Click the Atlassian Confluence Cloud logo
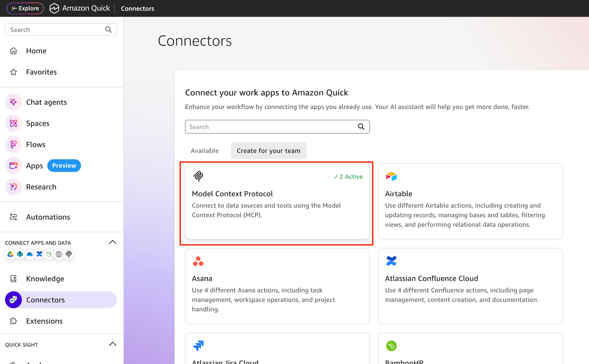The height and width of the screenshot is (364, 589). point(391,261)
